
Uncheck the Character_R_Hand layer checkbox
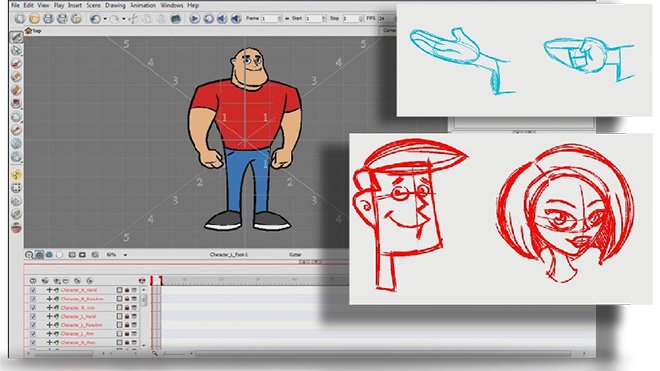[33, 290]
